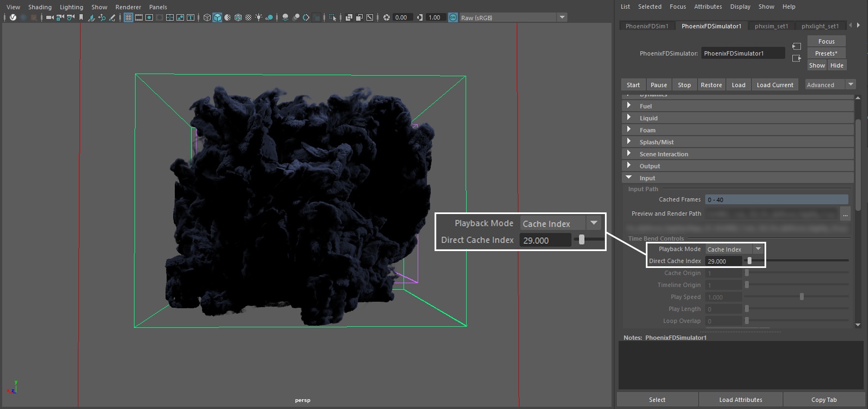Click the exposure value field 0.00

click(402, 17)
